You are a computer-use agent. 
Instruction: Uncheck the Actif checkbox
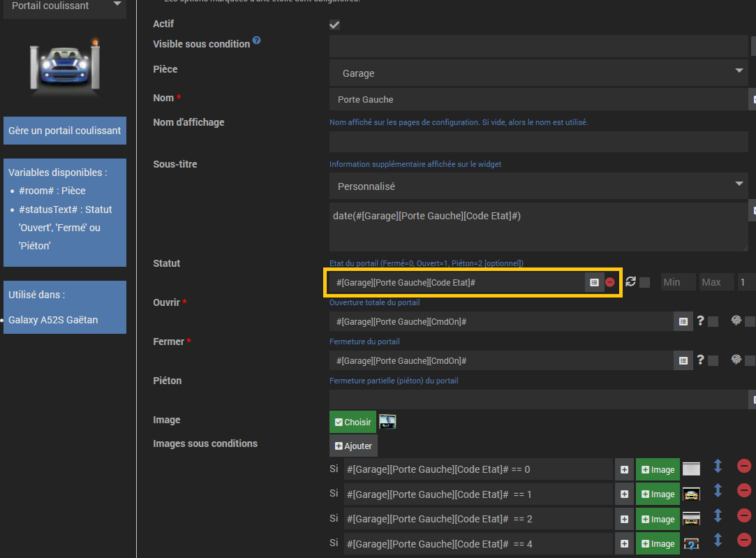click(334, 24)
